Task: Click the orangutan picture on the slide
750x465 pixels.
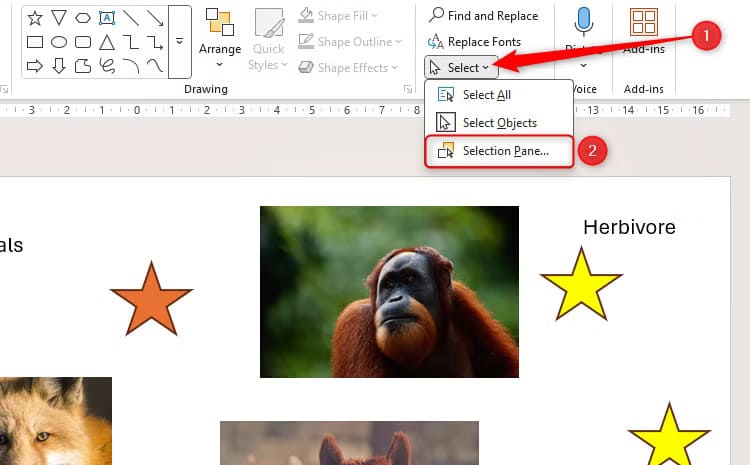Action: point(389,291)
